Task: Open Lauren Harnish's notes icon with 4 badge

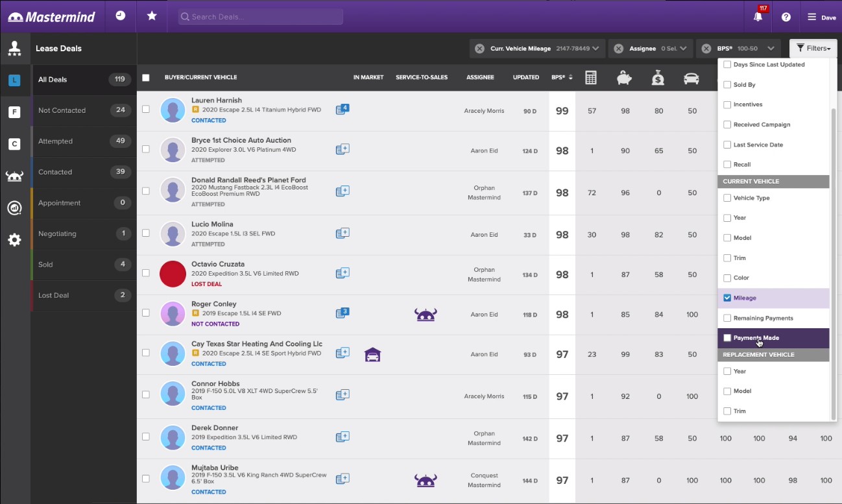Action: click(343, 110)
